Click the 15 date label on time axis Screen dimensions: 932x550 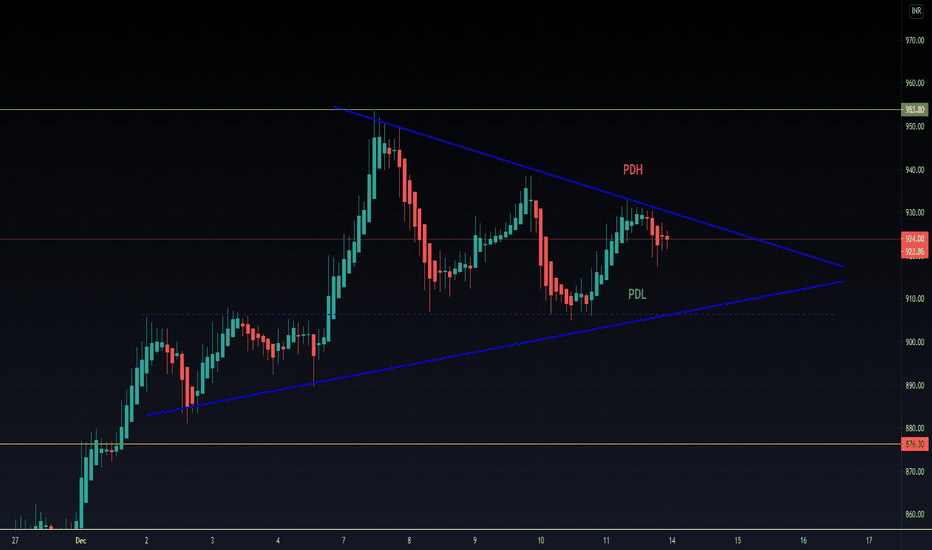click(x=738, y=540)
